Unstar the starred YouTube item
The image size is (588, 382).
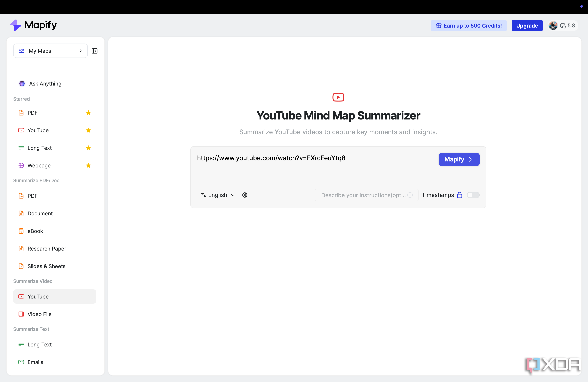pyautogui.click(x=88, y=130)
